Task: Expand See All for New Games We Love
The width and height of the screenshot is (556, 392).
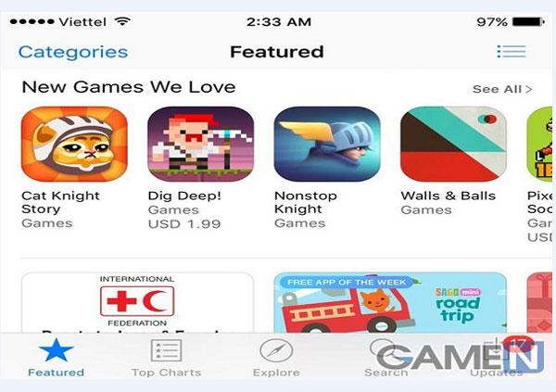Action: [502, 89]
